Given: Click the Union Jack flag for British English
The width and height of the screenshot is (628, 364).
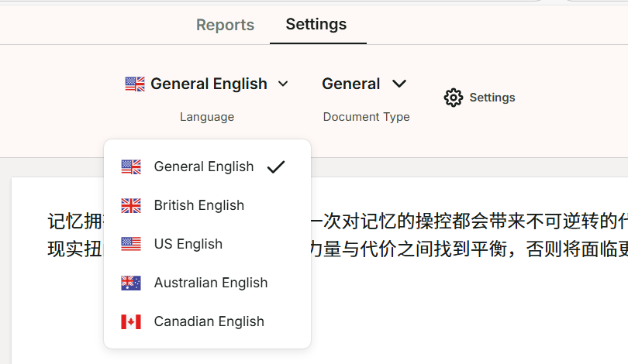Looking at the screenshot, I should tap(131, 205).
